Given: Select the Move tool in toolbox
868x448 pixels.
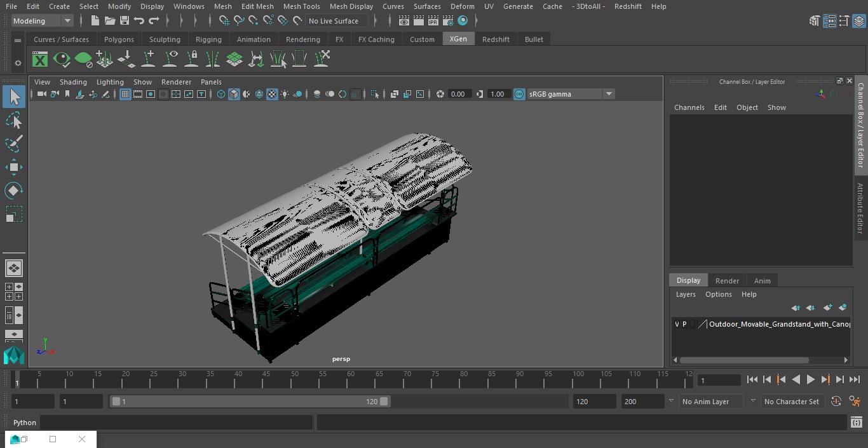Looking at the screenshot, I should click(14, 168).
